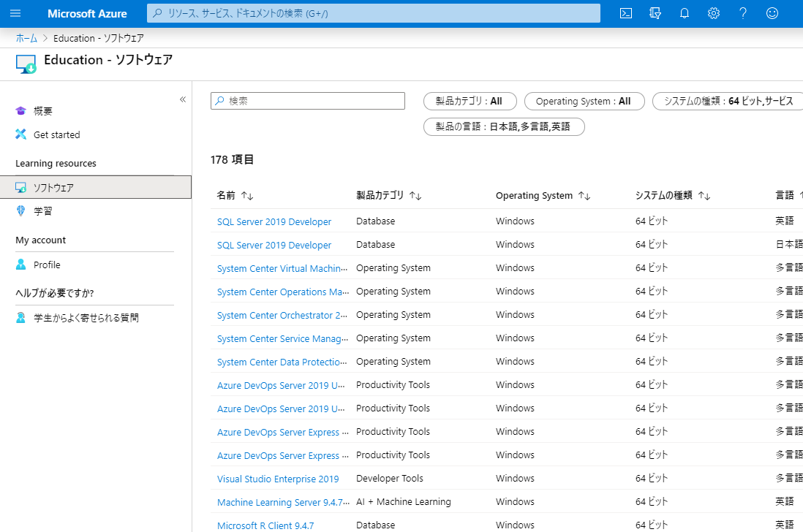Open Machine Learning Server 9.4.7… link
Viewport: 803px width, 532px height.
[x=283, y=502]
